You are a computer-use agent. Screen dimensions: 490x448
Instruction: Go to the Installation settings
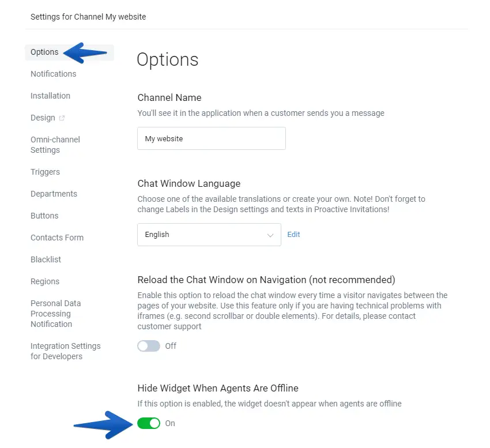50,96
